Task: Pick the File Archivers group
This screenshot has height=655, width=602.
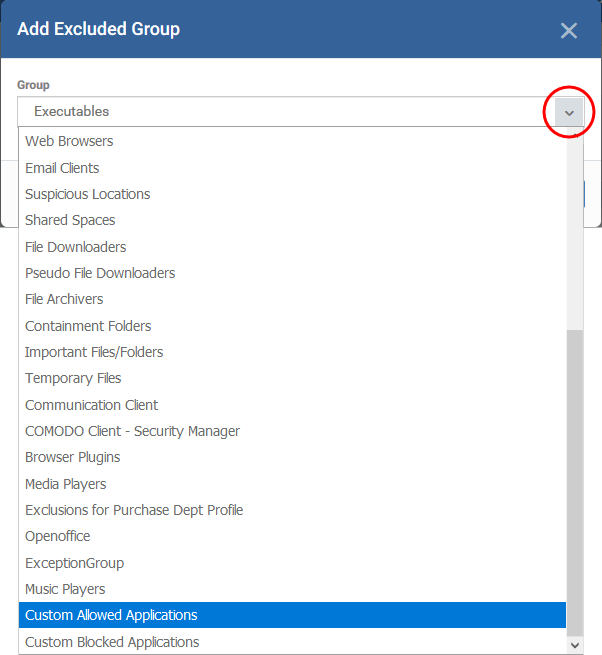Action: pyautogui.click(x=292, y=299)
